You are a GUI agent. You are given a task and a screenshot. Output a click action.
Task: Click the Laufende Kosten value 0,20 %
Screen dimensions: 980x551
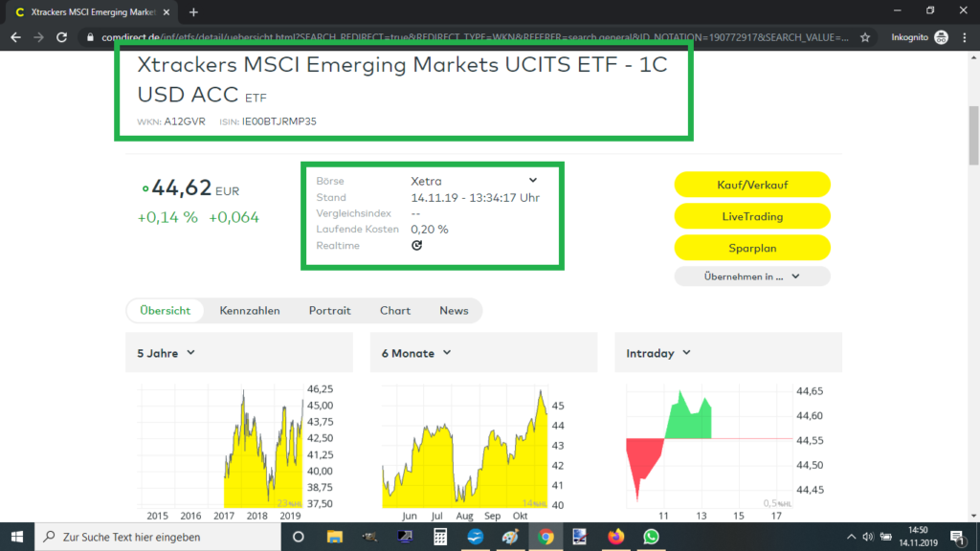[430, 230]
